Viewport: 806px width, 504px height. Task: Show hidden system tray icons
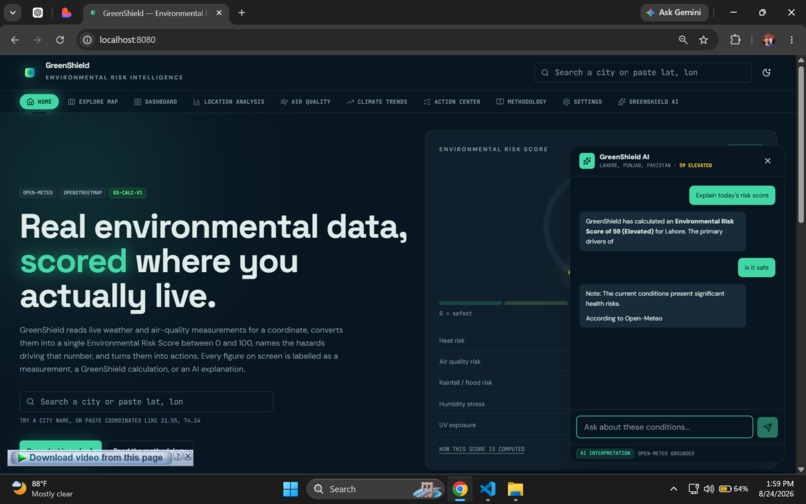pos(673,489)
